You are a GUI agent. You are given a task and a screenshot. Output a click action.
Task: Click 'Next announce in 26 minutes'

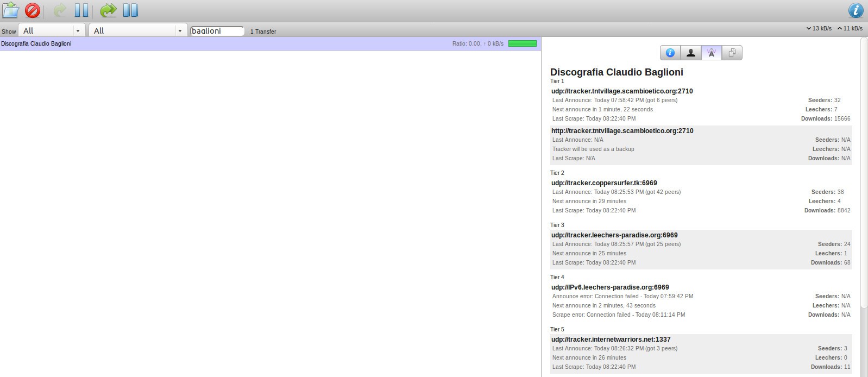[x=589, y=358]
